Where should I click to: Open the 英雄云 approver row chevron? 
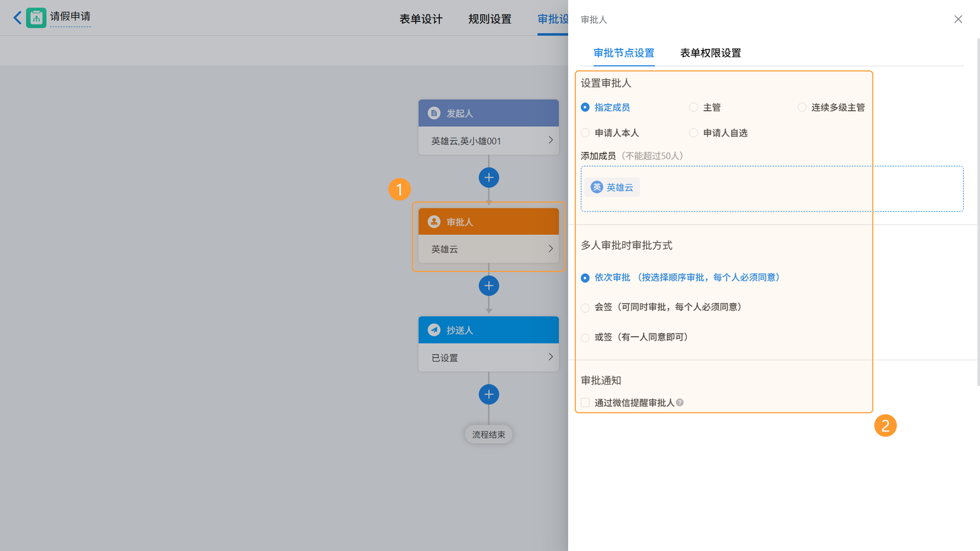550,249
